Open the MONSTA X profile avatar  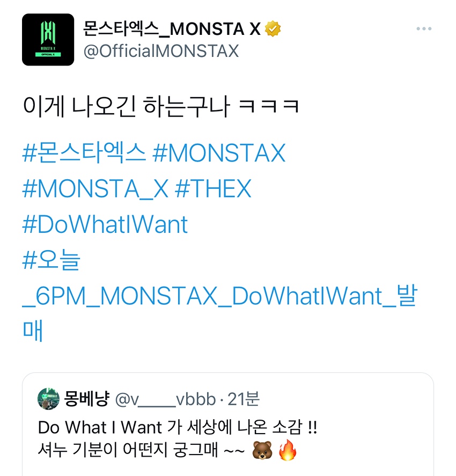pos(48,40)
